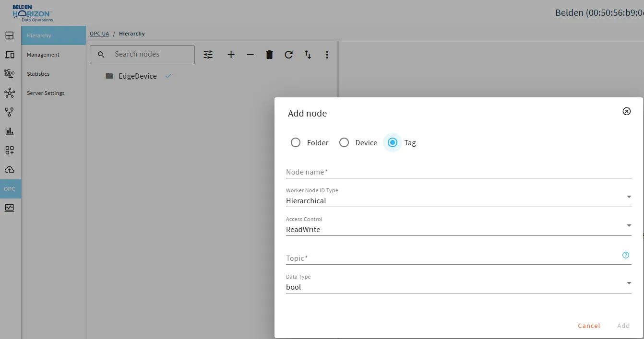
Task: Click the Search nodes field
Action: pyautogui.click(x=143, y=55)
